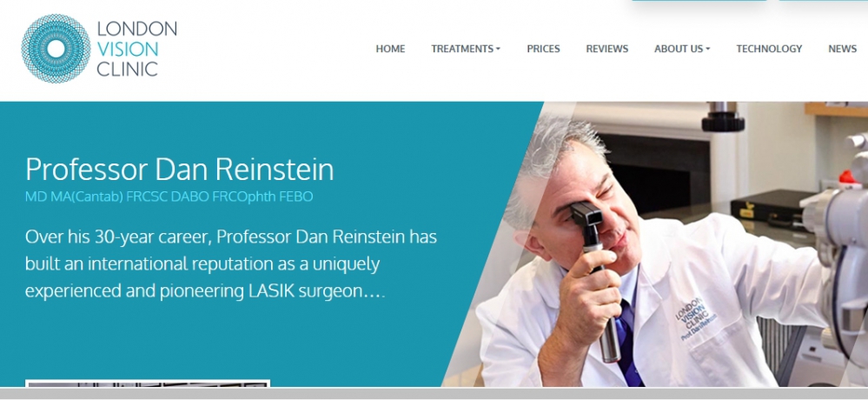
Task: Click the MD MA(Cantab) FRCSC credentials line
Action: (169, 197)
